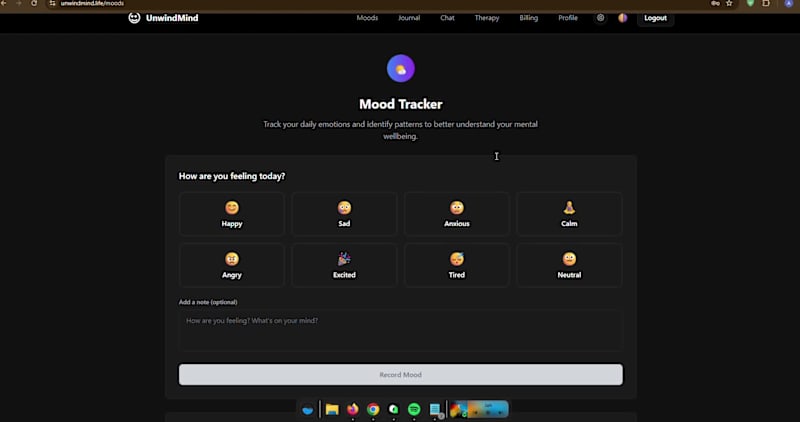Choose the Excited party popper mood
Viewport: 800px width, 422px height.
pos(344,265)
